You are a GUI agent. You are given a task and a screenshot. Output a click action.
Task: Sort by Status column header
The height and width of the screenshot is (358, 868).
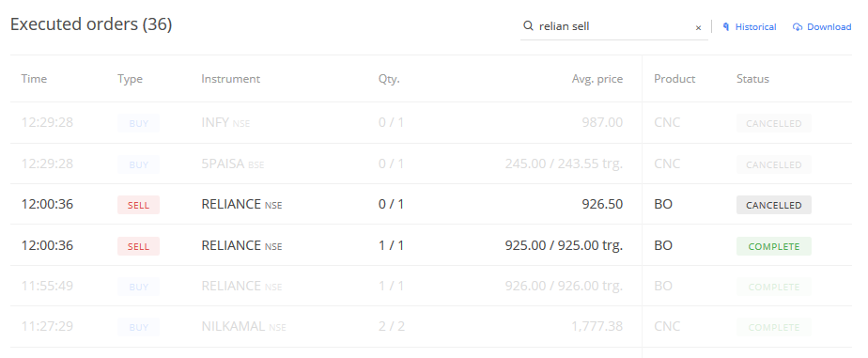pyautogui.click(x=752, y=79)
